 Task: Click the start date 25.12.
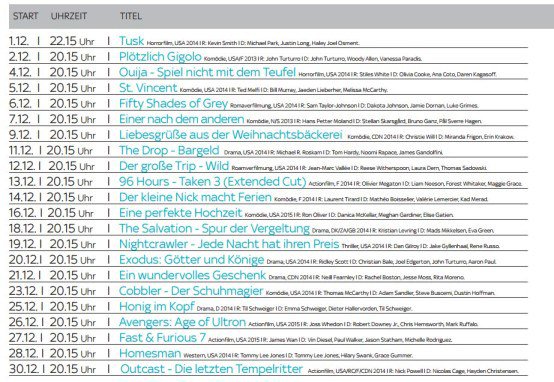(x=23, y=307)
